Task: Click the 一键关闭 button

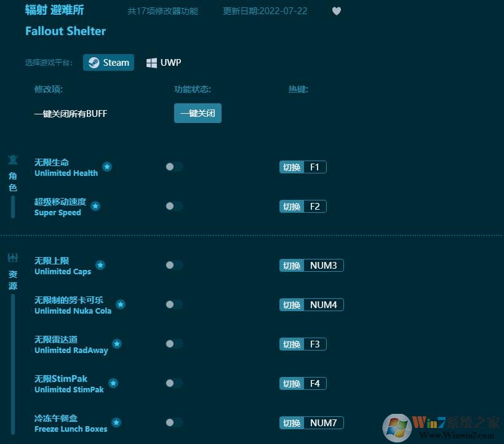Action: coord(198,113)
